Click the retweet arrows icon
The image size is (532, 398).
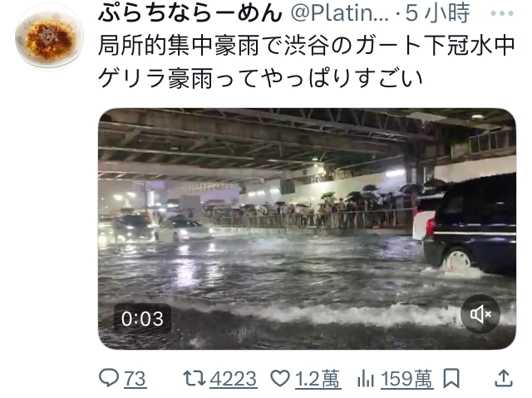pyautogui.click(x=194, y=378)
